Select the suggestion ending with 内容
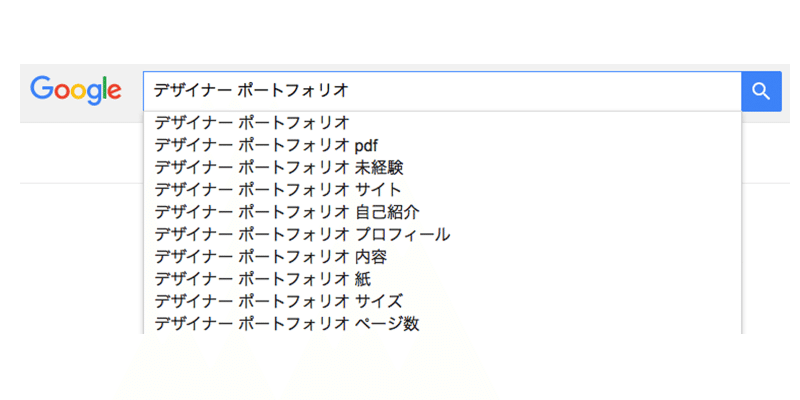800x400 pixels. (442, 257)
